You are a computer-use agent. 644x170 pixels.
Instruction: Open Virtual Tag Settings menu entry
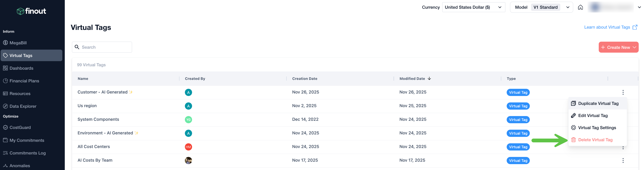click(x=597, y=128)
